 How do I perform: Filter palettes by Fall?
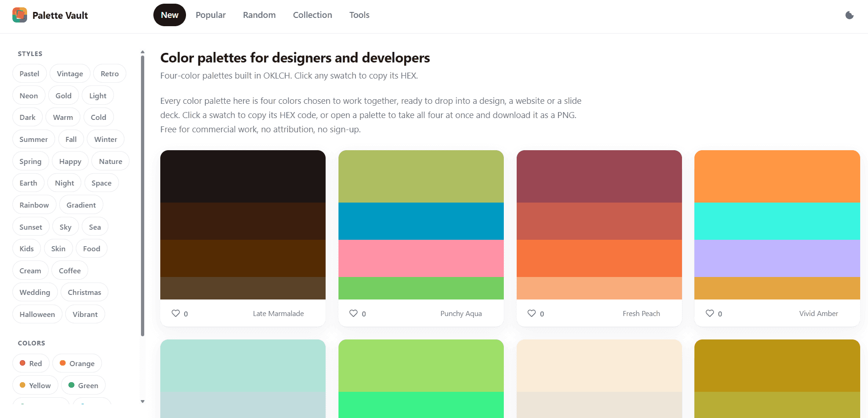tap(71, 139)
